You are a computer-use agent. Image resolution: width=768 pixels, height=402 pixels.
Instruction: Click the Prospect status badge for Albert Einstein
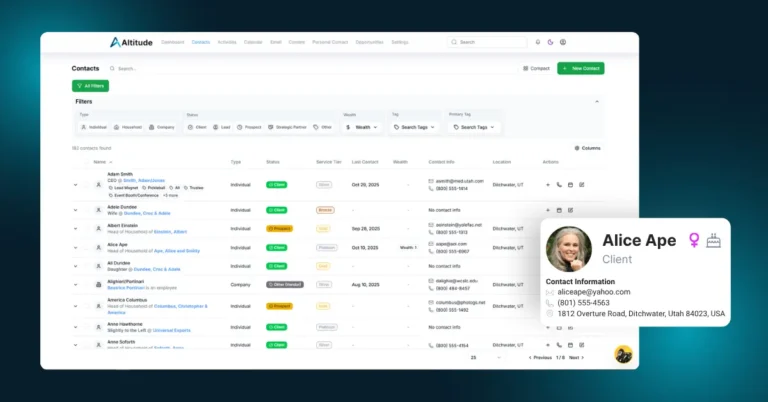pos(279,229)
